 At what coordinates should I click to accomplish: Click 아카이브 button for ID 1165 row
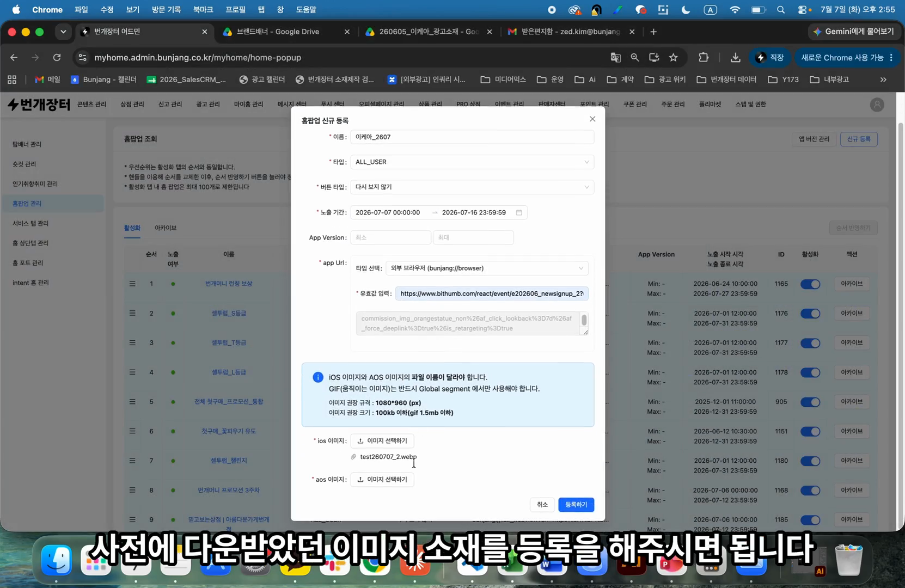pyautogui.click(x=852, y=284)
